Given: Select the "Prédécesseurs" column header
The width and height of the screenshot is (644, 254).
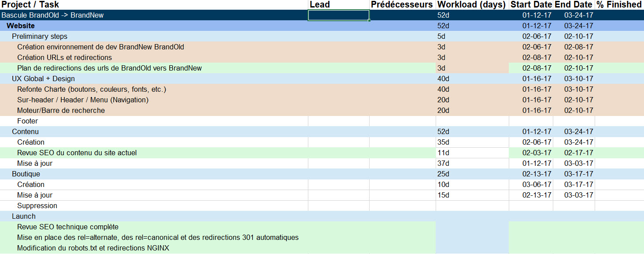Looking at the screenshot, I should pos(402,4).
